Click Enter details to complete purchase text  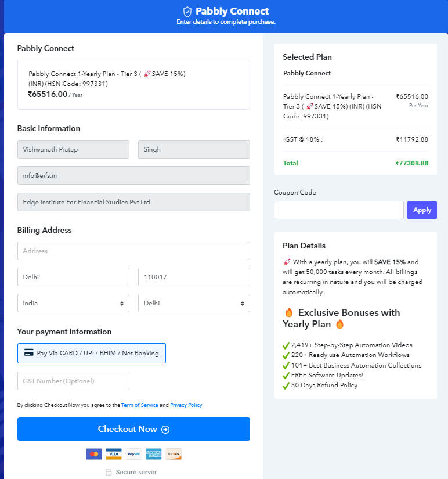point(226,22)
